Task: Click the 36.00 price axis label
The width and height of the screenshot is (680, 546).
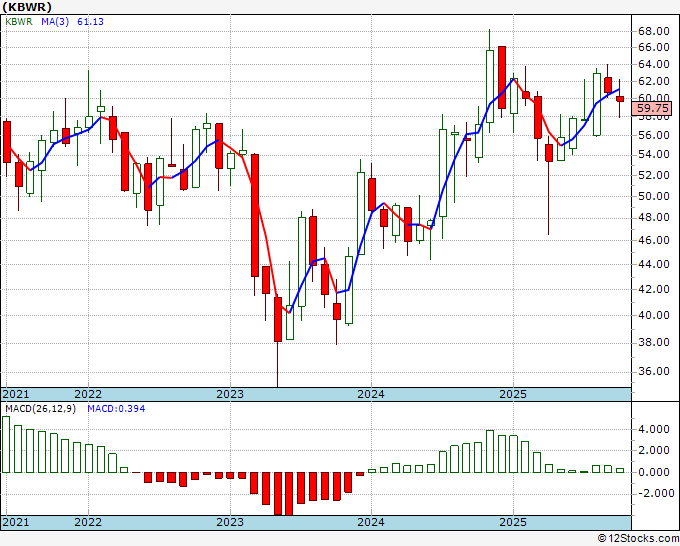Action: pyautogui.click(x=653, y=371)
